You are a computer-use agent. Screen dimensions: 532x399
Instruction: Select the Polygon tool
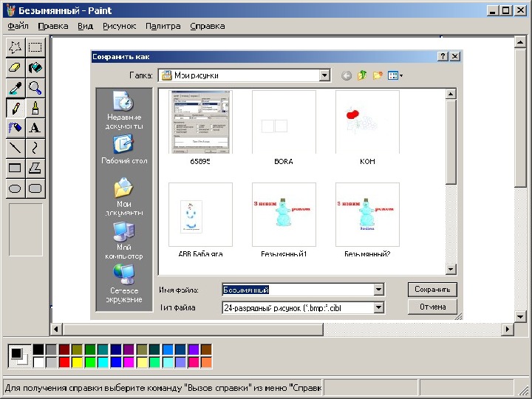35,168
